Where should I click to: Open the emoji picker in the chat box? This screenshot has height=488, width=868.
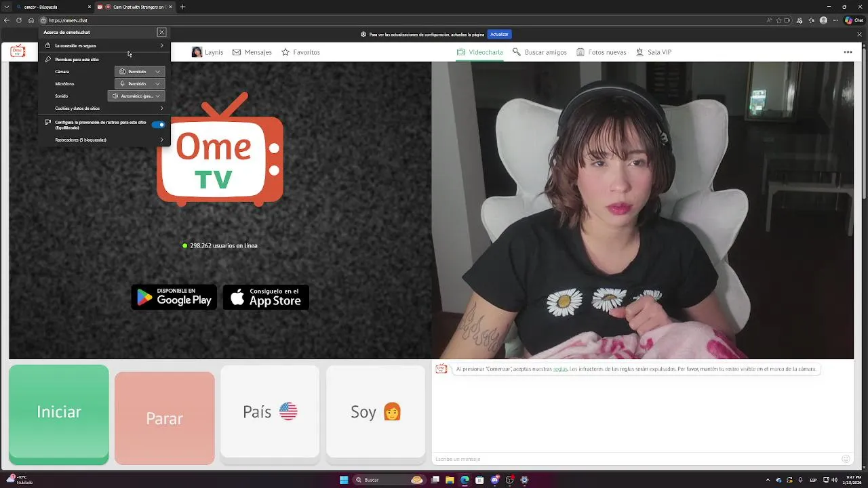[x=846, y=459]
